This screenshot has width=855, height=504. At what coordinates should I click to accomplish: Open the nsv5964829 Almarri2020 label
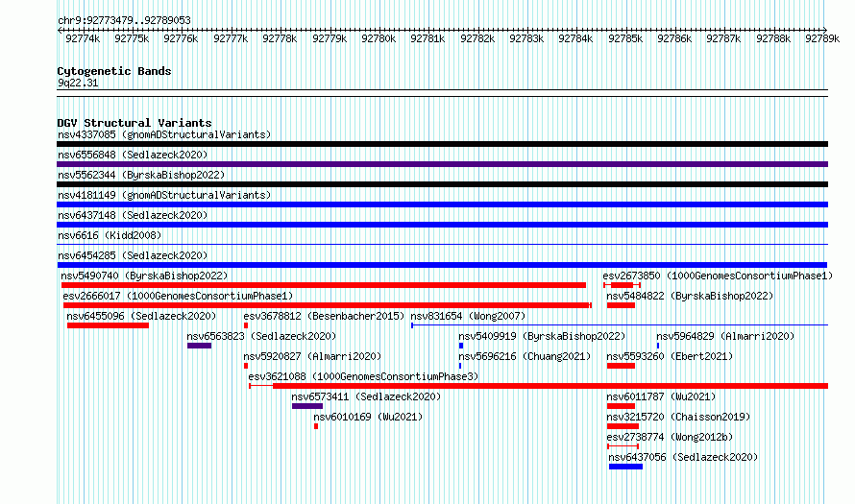pos(725,336)
